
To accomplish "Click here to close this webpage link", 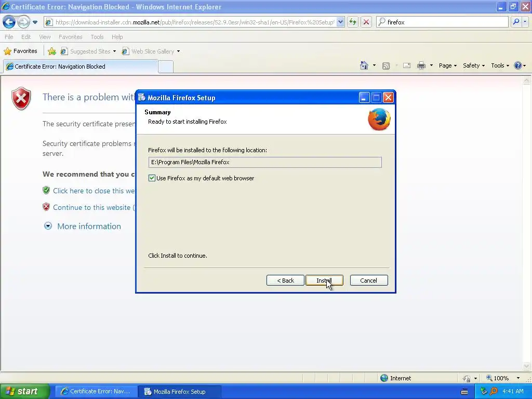I will (x=94, y=191).
